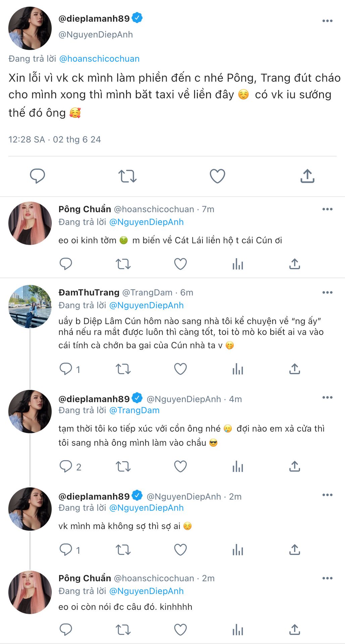
Task: Reply to ĐamThuTrang's tweet with 1 comment
Action: point(66,369)
